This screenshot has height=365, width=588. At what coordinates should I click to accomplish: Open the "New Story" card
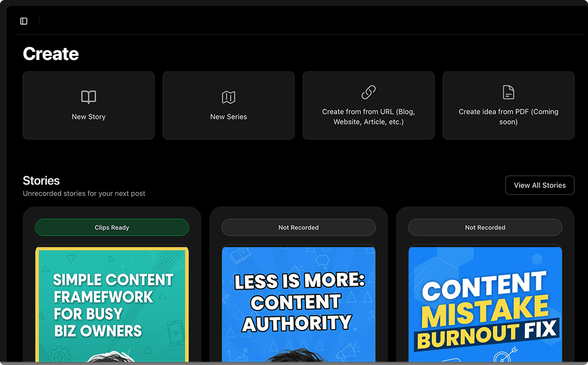[88, 105]
